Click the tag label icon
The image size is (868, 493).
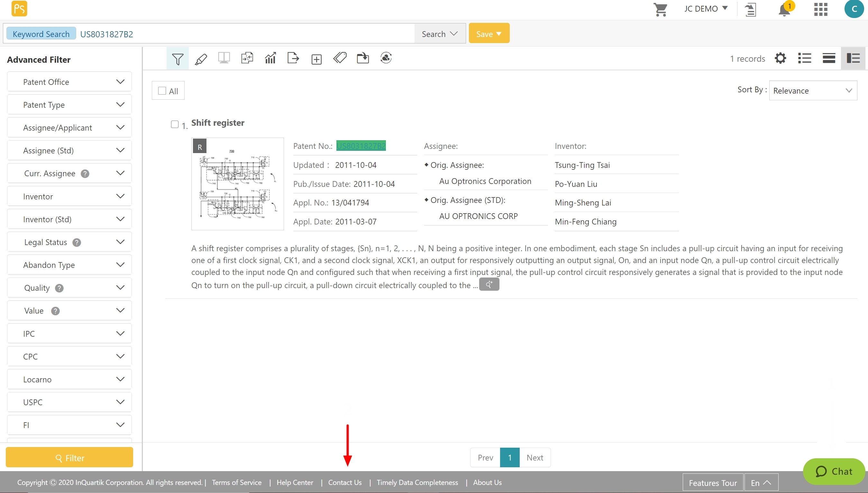click(340, 58)
